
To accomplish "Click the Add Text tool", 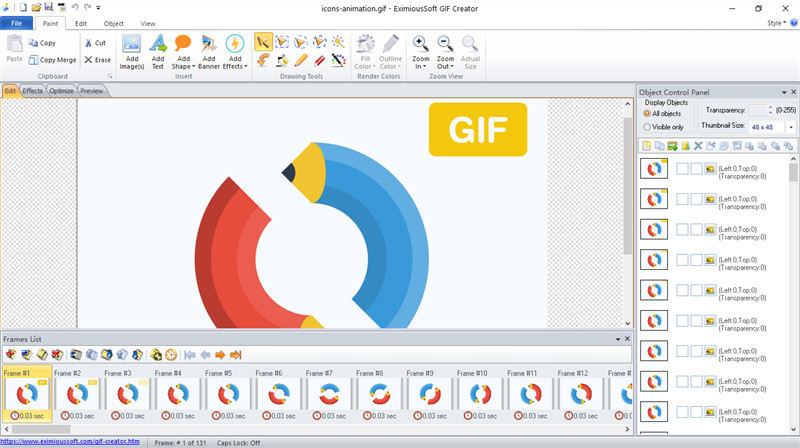I will [158, 52].
